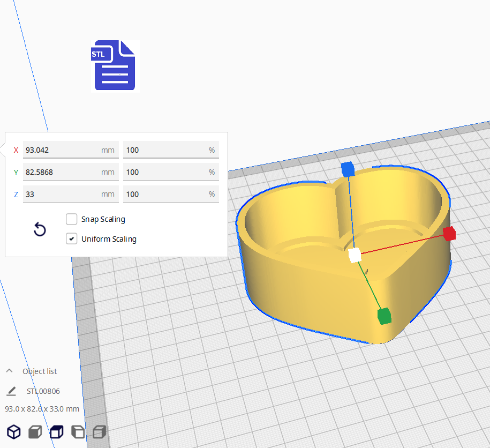Click the green Y-axis scale handle
This screenshot has width=490, height=448.
[384, 316]
